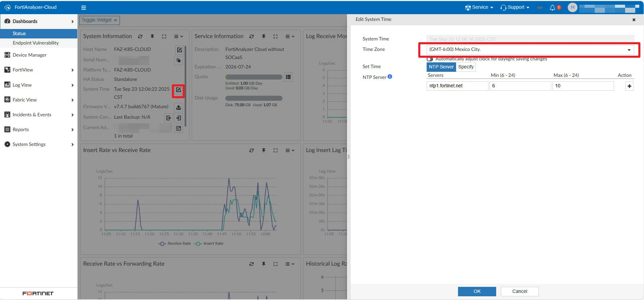Open Insert Rate vs Receive Rate options menu
The width and height of the screenshot is (644, 300).
pos(290,150)
